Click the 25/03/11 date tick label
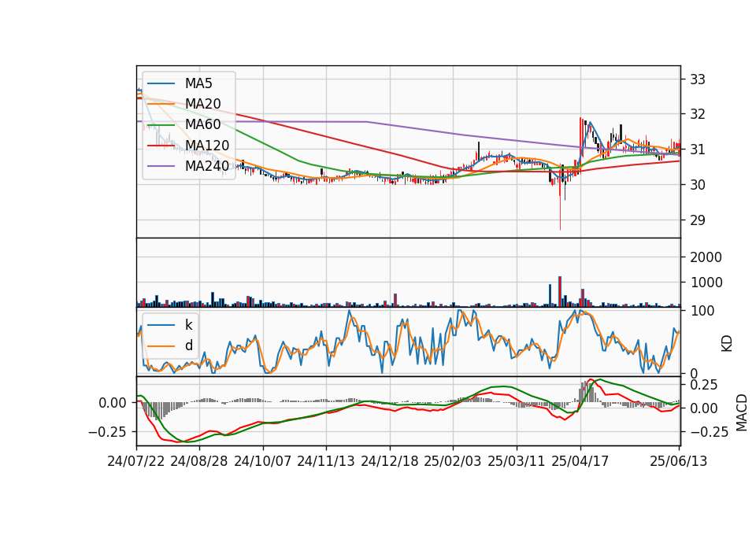 click(x=517, y=461)
